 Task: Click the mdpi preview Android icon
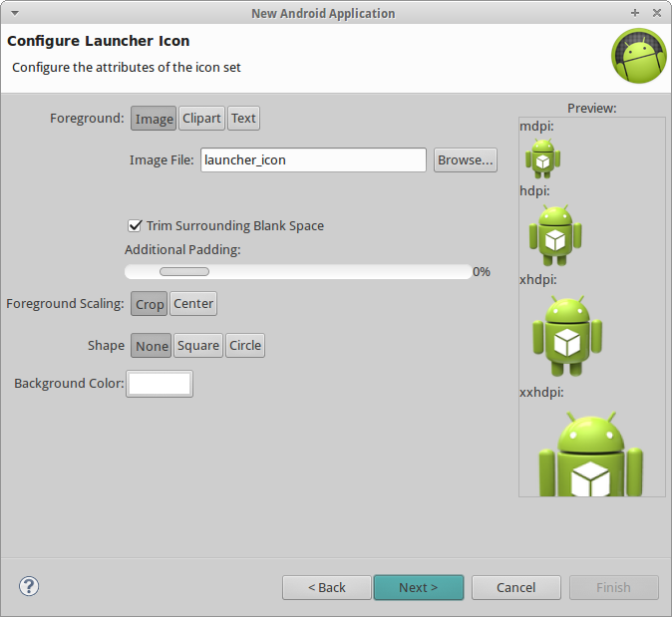coord(543,158)
